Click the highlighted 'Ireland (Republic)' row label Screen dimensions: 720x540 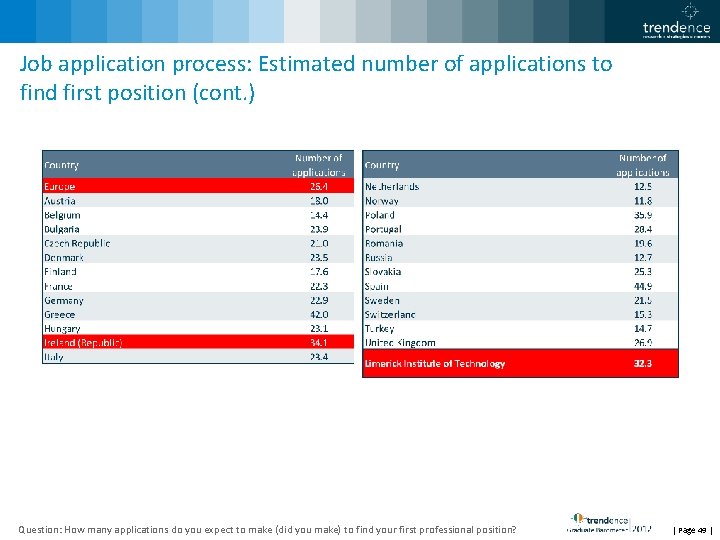(x=83, y=343)
